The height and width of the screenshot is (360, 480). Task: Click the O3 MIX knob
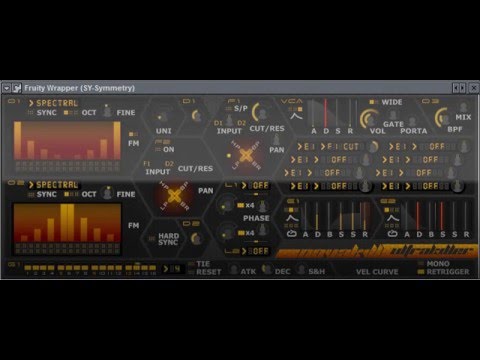click(x=463, y=107)
